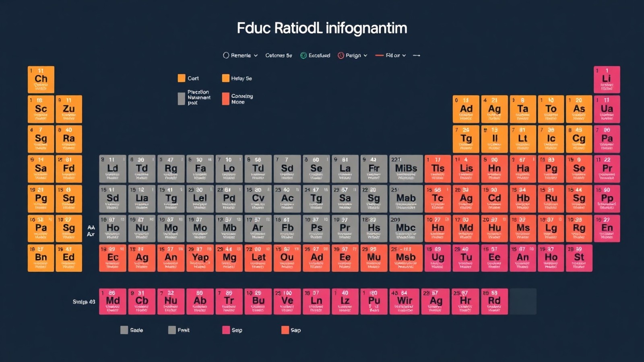Select the red Cd element cell

tap(495, 198)
